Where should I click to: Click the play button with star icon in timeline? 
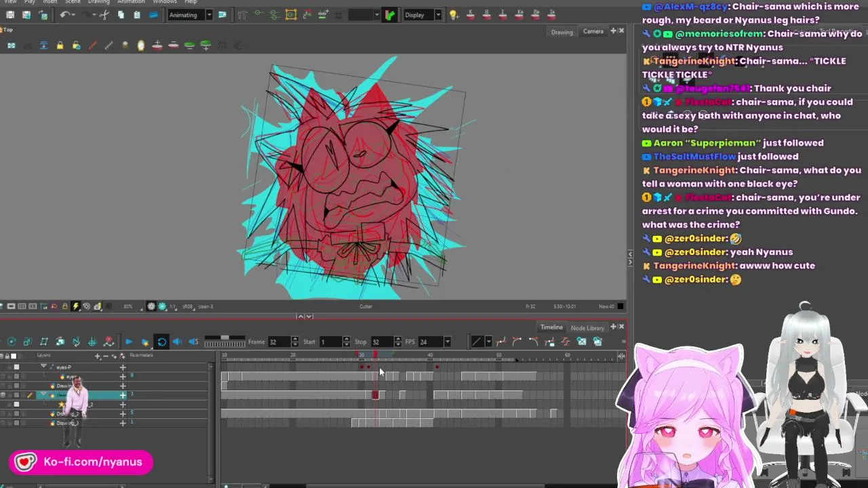point(144,342)
